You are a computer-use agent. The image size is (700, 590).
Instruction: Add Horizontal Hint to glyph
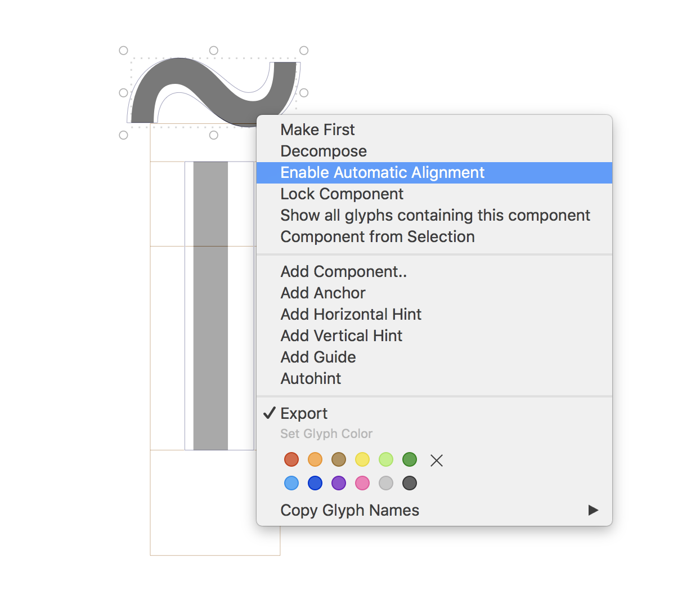(351, 315)
